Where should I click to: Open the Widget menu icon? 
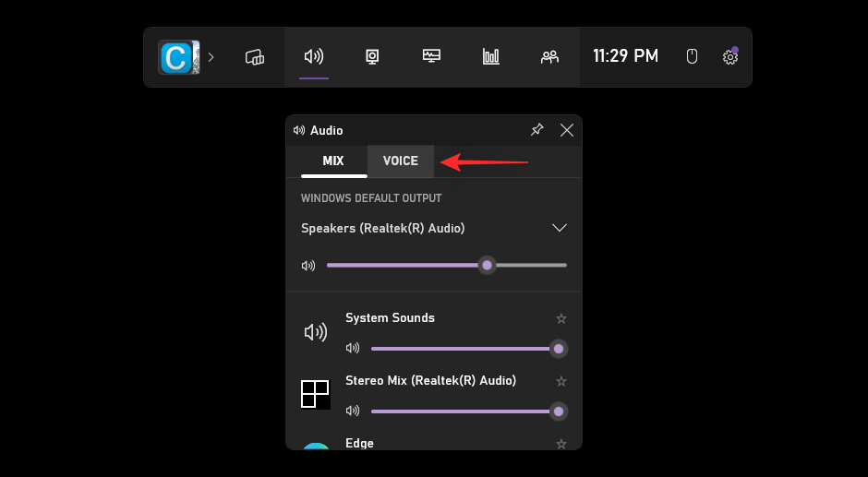[255, 57]
